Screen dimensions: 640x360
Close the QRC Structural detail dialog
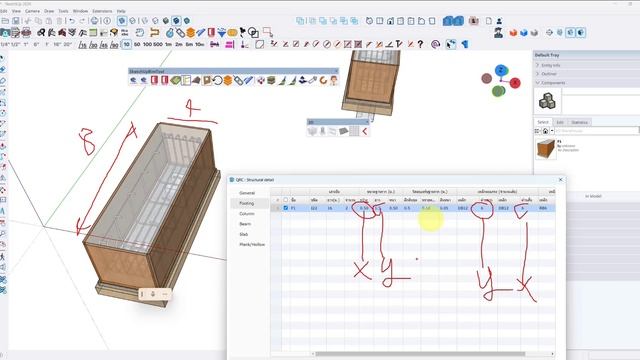(x=560, y=180)
